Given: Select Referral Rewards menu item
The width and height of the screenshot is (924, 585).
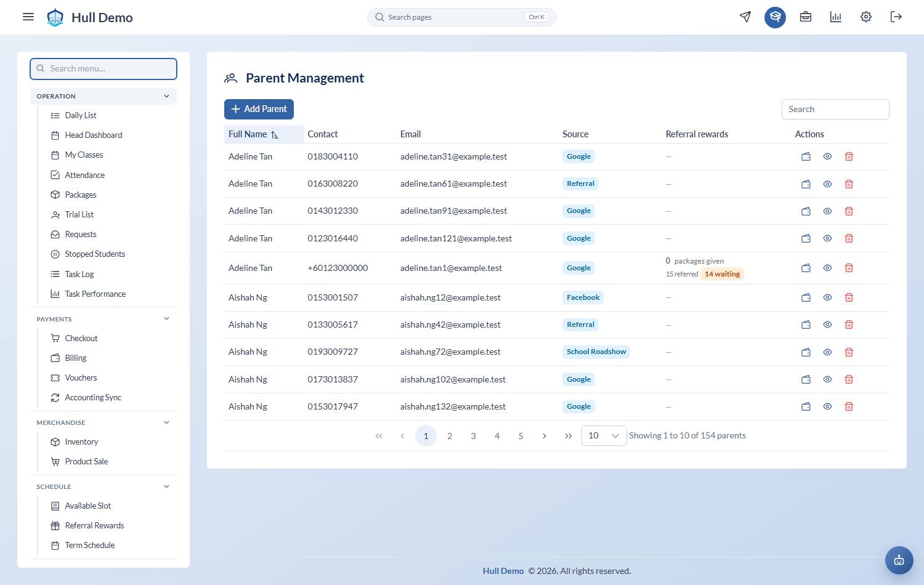Looking at the screenshot, I should (x=94, y=525).
